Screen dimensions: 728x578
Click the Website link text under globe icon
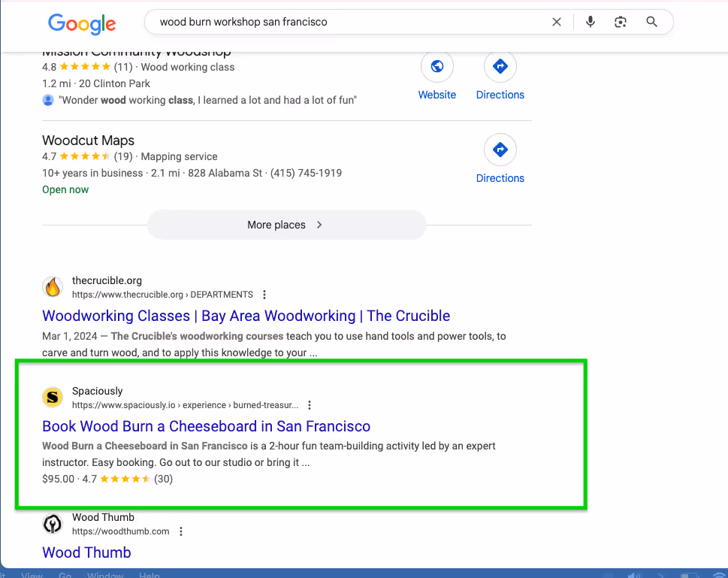pyautogui.click(x=437, y=95)
